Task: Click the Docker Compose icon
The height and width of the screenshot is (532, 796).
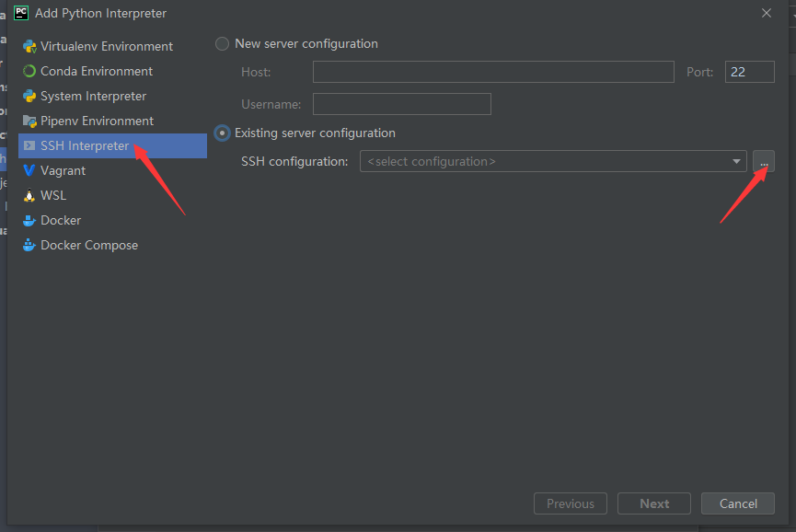Action: [29, 246]
